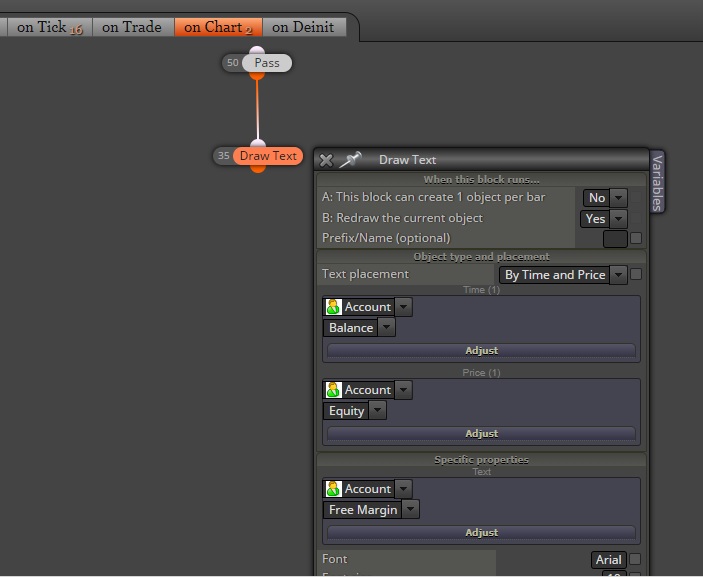Open Account dropdown in Text section
Screen dimensions: 703x579
point(404,489)
